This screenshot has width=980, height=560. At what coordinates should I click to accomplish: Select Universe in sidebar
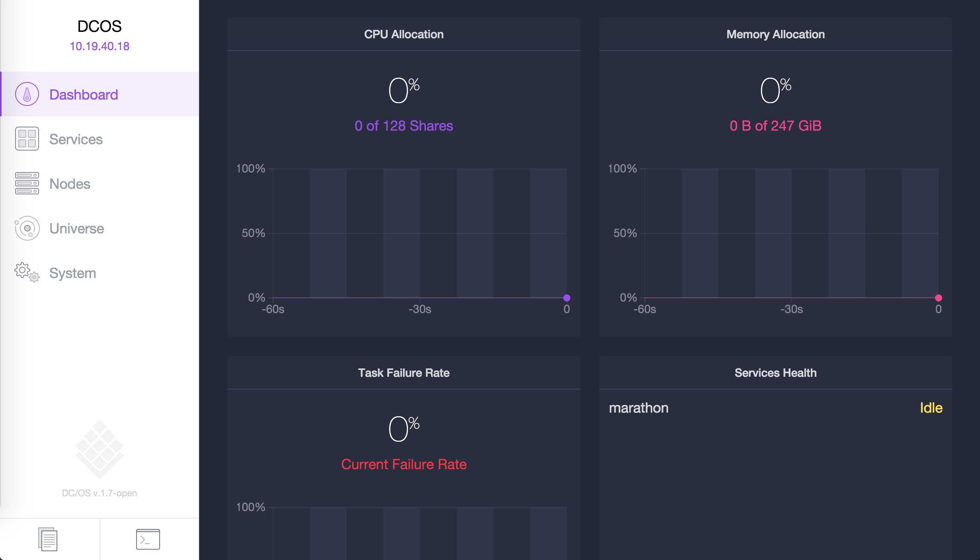tap(77, 229)
